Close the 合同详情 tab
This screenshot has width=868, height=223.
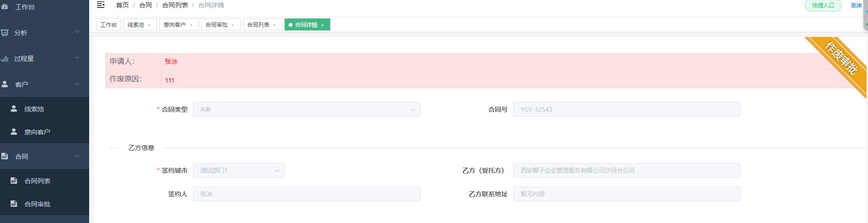(x=322, y=25)
